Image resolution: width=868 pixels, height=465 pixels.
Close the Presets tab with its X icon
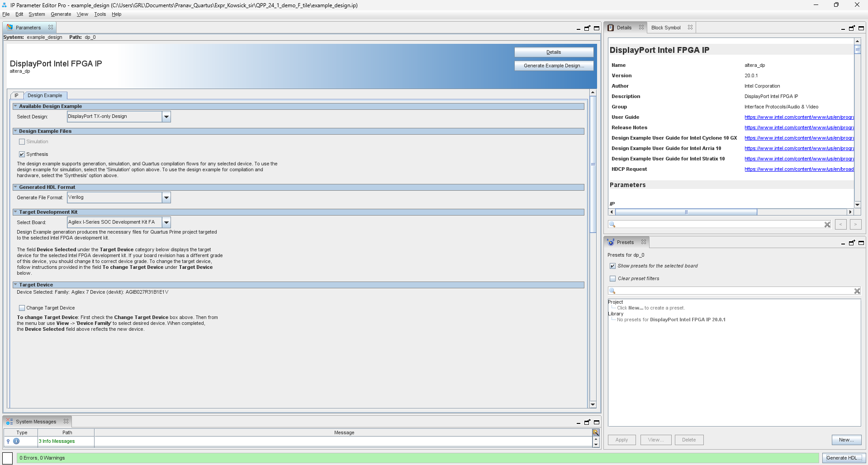[644, 242]
